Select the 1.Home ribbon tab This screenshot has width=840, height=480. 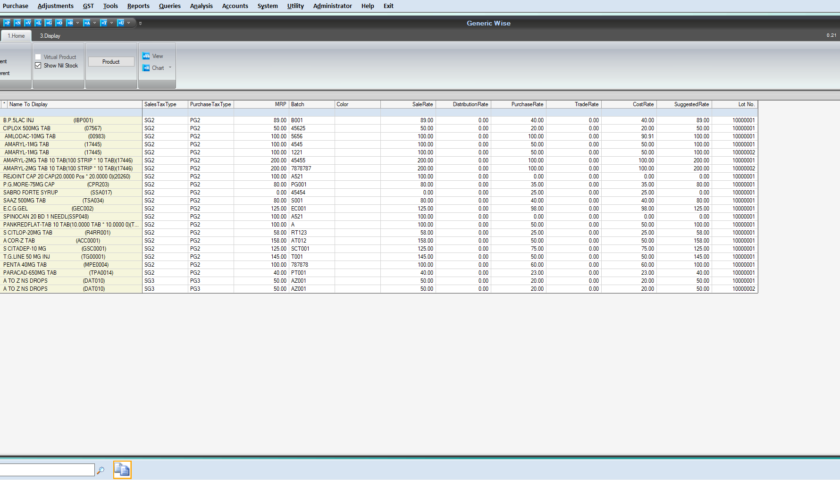click(x=16, y=36)
